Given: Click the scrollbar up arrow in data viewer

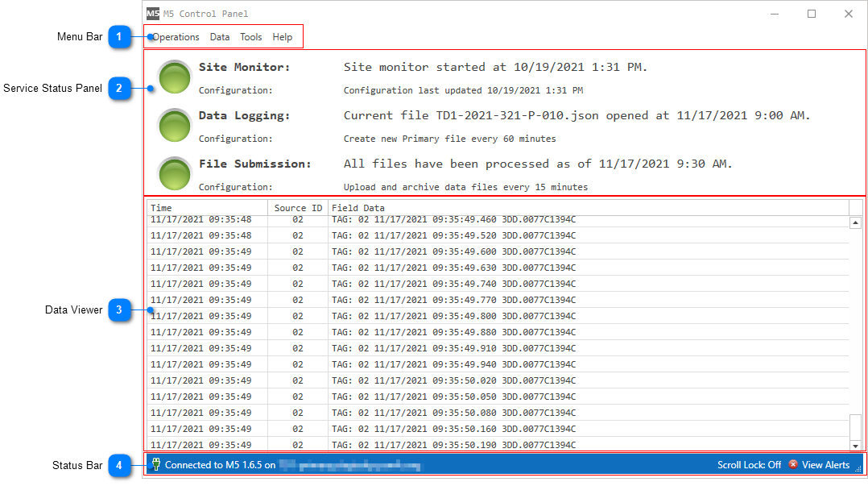Looking at the screenshot, I should (x=855, y=222).
